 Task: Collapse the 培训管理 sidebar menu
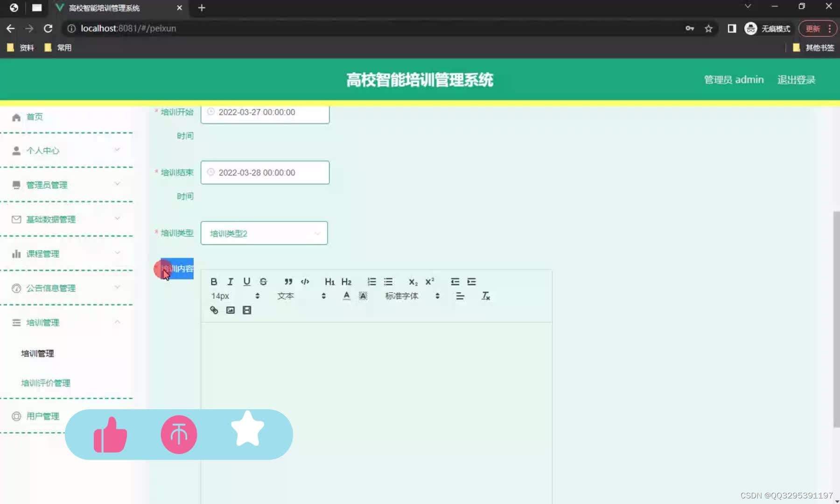coord(66,322)
